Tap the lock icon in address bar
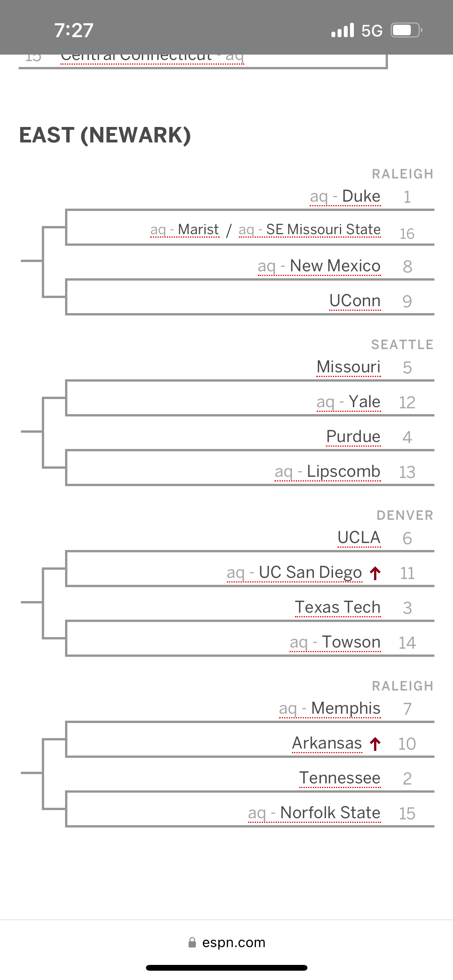This screenshot has width=453, height=980. 192,942
